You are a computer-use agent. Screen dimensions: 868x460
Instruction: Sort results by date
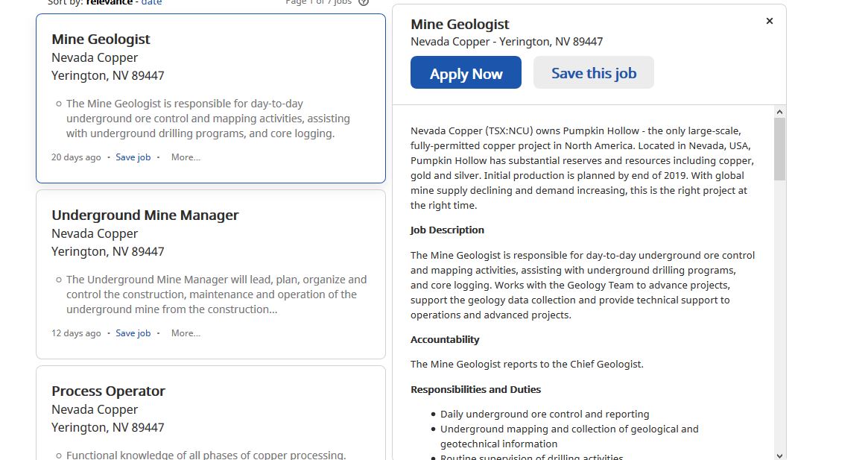(x=152, y=3)
